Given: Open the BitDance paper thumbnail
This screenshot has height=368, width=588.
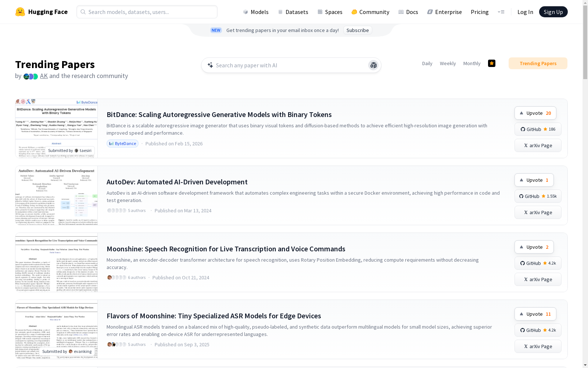Looking at the screenshot, I should 56,128.
